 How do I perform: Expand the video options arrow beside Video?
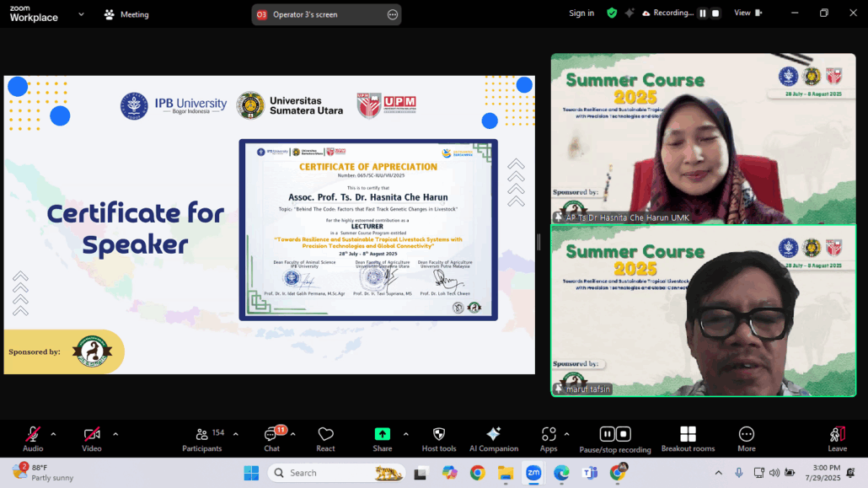click(x=115, y=434)
